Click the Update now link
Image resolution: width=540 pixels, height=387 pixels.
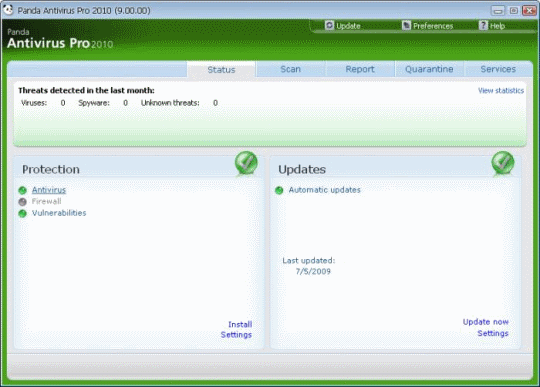486,322
